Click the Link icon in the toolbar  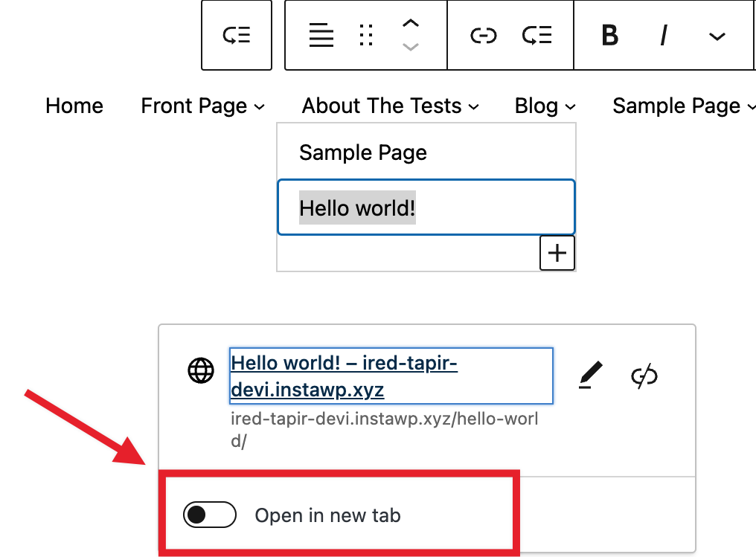[484, 35]
